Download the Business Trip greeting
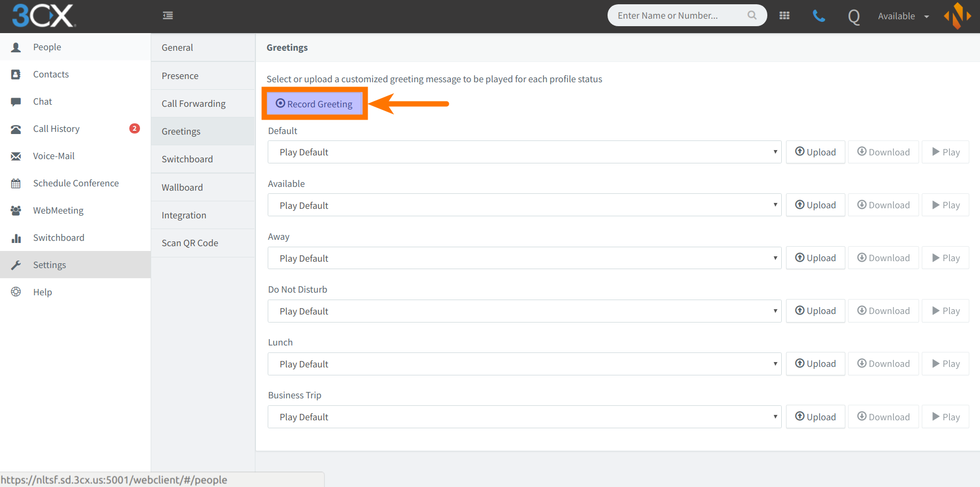 click(x=883, y=417)
